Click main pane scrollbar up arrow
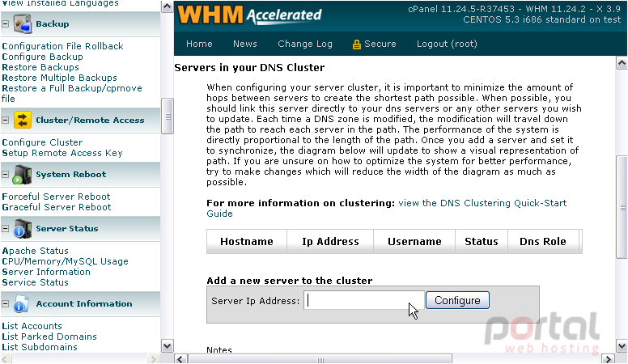This screenshot has width=628, height=364. pos(622,63)
